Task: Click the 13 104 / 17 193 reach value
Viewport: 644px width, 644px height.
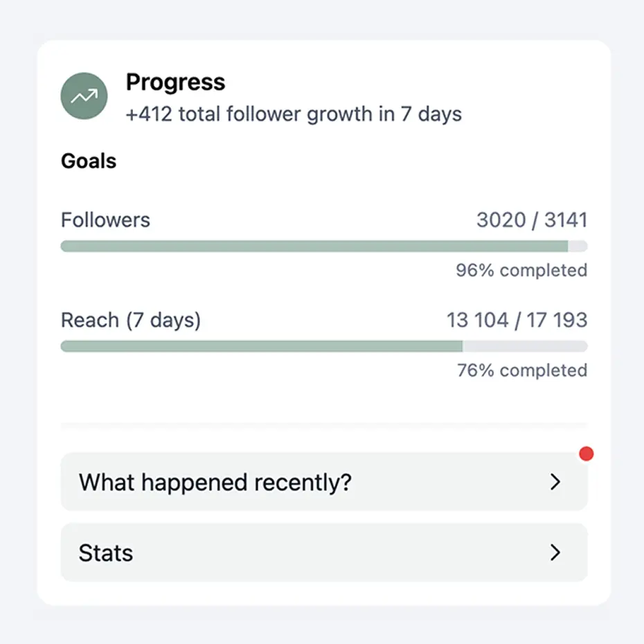Action: click(x=516, y=320)
